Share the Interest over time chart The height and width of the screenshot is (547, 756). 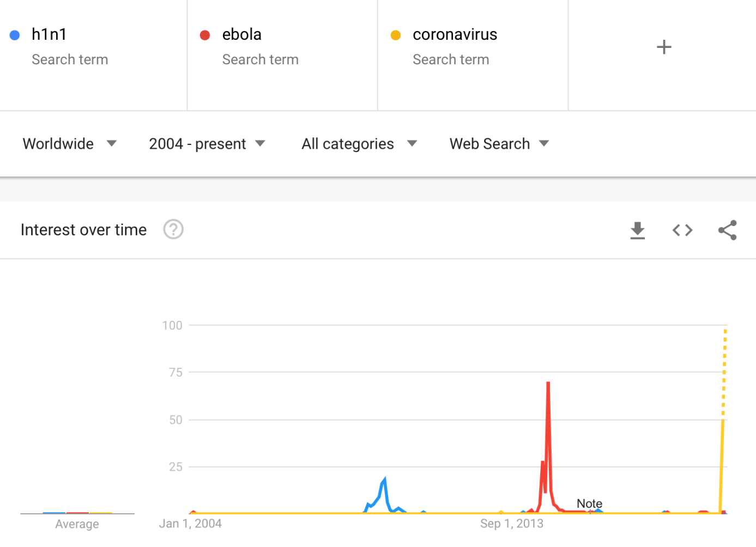728,230
